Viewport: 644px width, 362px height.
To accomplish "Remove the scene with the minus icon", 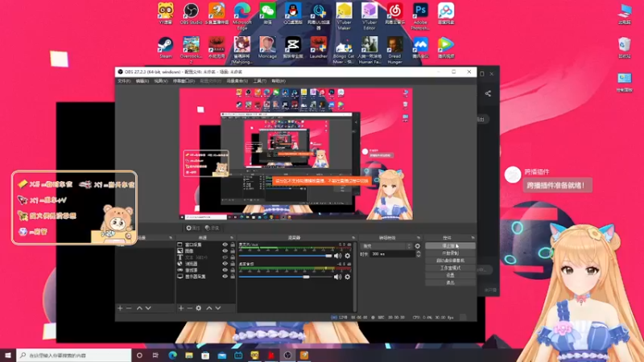I will pyautogui.click(x=129, y=308).
